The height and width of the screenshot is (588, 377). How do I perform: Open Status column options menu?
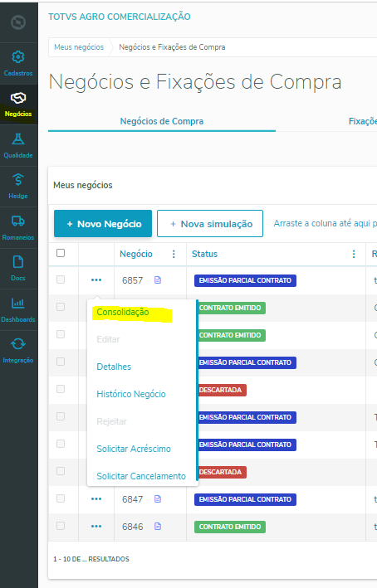tap(354, 255)
